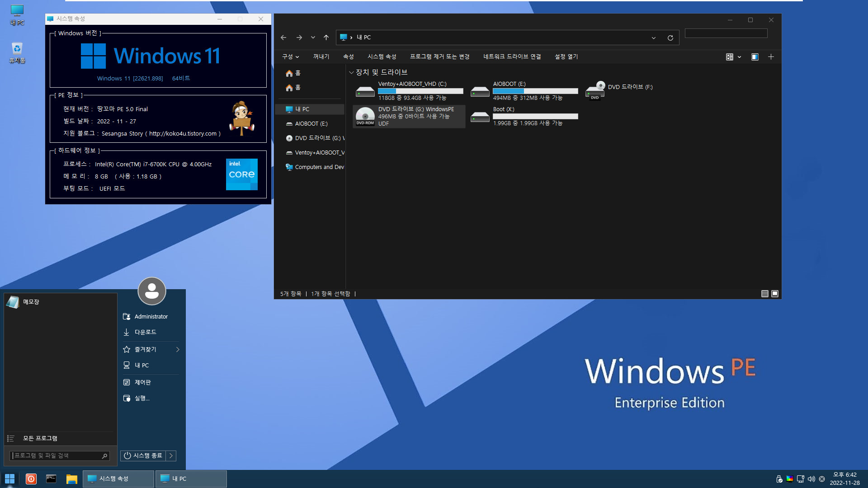
Task: Open 메모장 from the start menu
Action: (60, 302)
